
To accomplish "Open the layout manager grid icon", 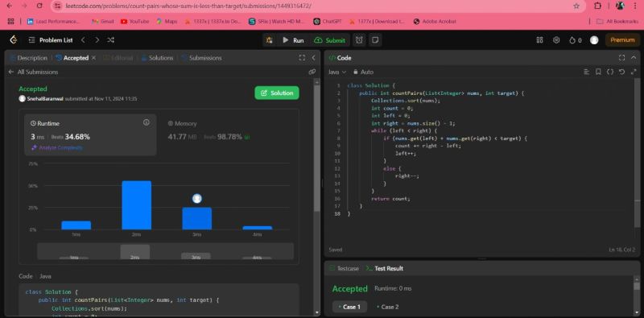I will pyautogui.click(x=539, y=40).
